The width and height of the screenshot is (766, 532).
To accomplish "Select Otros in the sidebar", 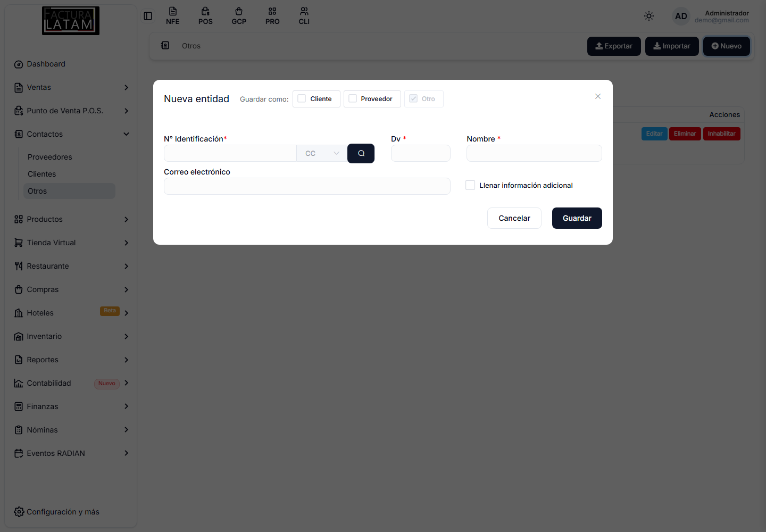I will coord(69,191).
